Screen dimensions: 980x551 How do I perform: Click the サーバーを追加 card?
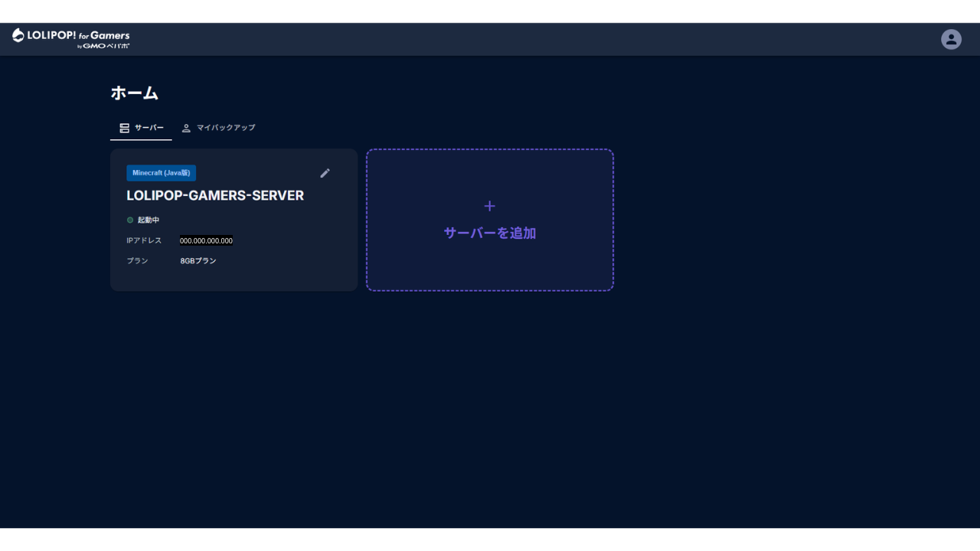[490, 220]
